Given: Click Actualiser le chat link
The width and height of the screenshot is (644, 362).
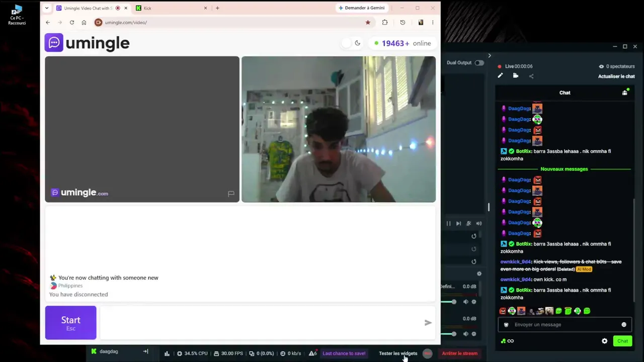Looking at the screenshot, I should pyautogui.click(x=616, y=76).
